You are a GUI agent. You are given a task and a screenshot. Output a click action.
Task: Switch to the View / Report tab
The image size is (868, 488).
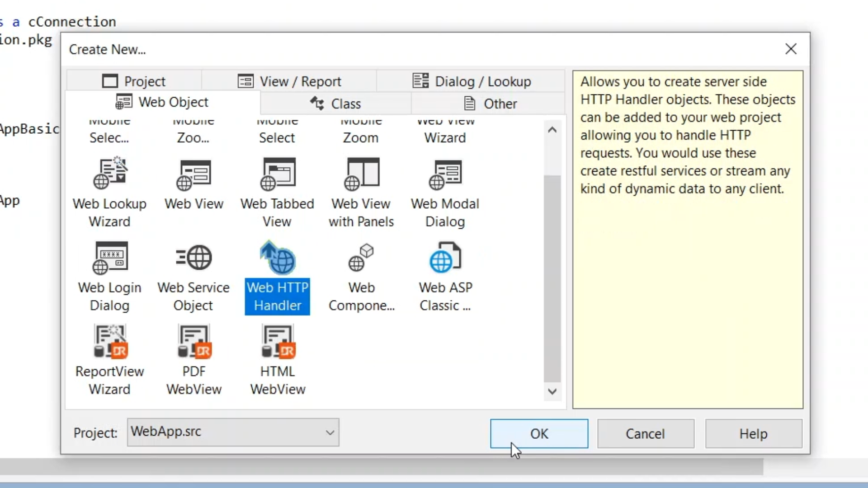289,81
